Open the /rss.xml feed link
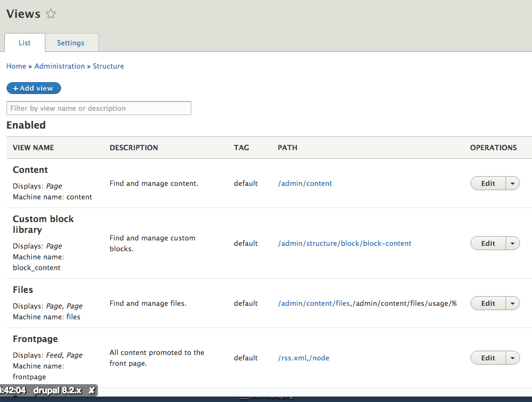532x402 pixels. [x=289, y=358]
